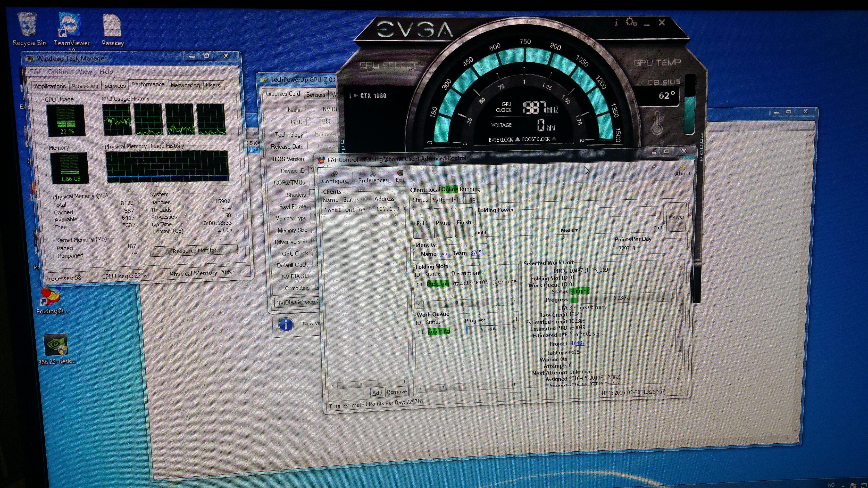This screenshot has width=868, height=488.
Task: Switch to the Services tab
Action: click(115, 86)
